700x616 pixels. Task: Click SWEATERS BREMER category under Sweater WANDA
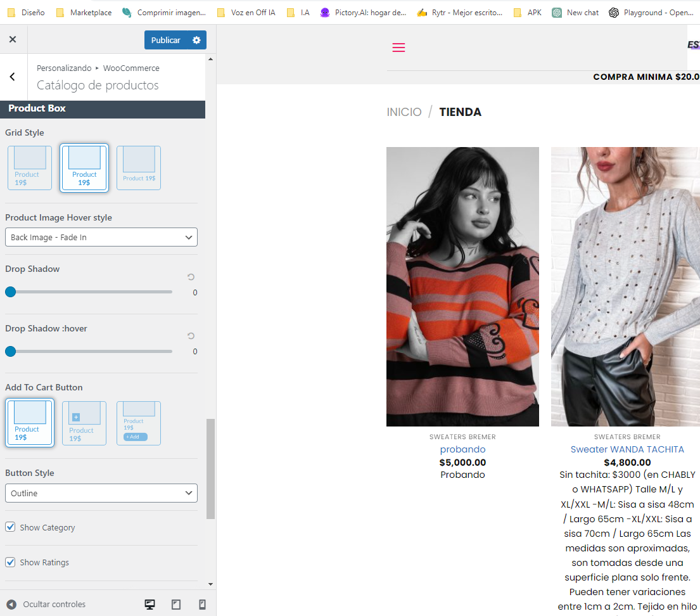point(627,437)
